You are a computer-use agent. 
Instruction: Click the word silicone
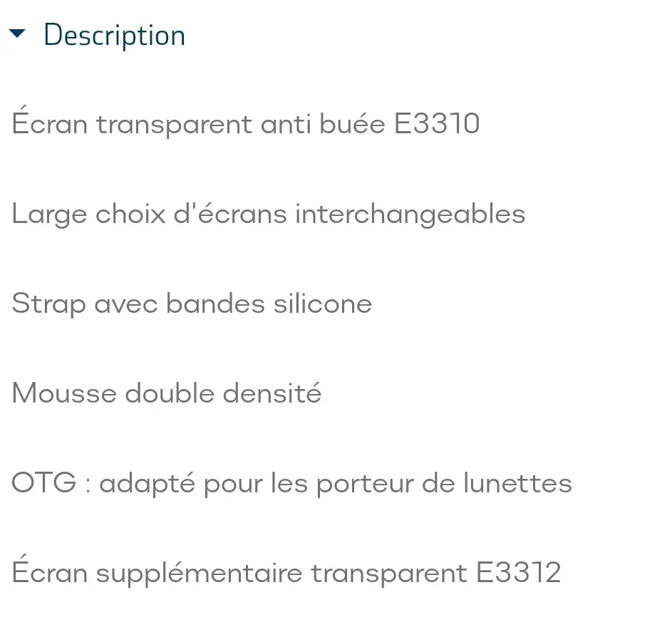[x=323, y=303]
